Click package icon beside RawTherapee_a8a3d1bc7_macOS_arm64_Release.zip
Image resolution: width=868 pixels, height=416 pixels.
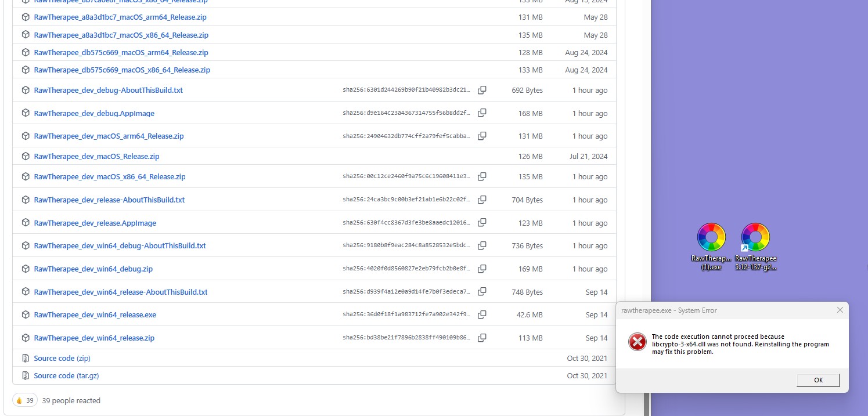(x=26, y=17)
